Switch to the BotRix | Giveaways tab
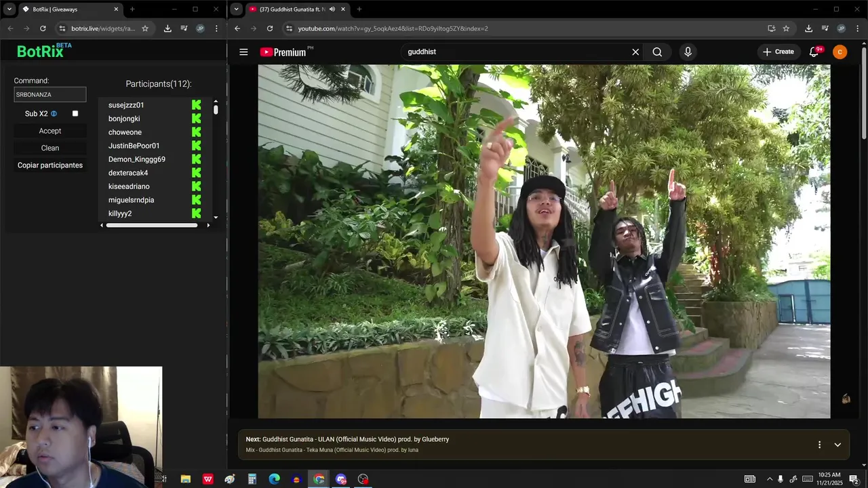This screenshot has width=868, height=488. coord(71,9)
